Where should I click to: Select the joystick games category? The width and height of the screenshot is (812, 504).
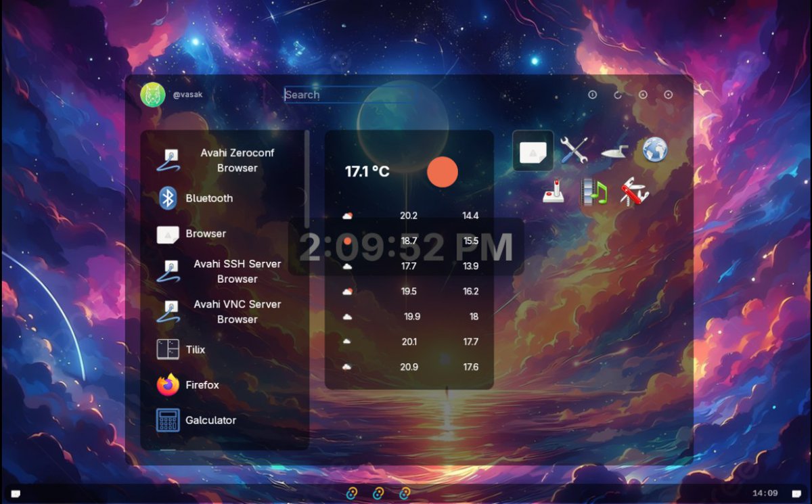pyautogui.click(x=554, y=191)
